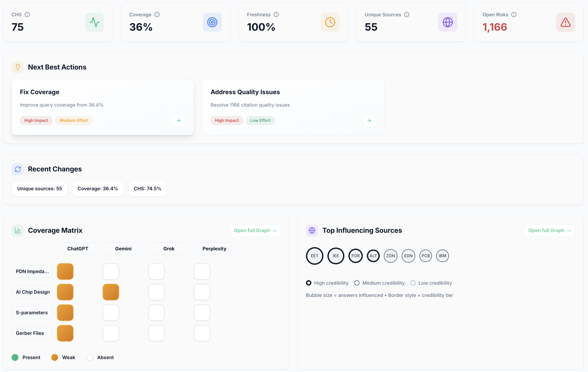Click the weak Gemini cell for AI Chip Design
The width and height of the screenshot is (588, 372).
tap(111, 292)
